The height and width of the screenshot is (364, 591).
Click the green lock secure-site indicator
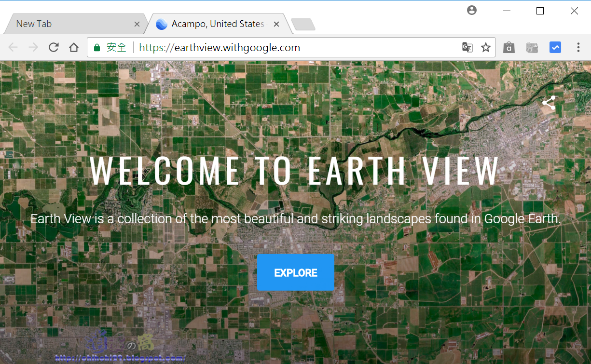tap(97, 47)
